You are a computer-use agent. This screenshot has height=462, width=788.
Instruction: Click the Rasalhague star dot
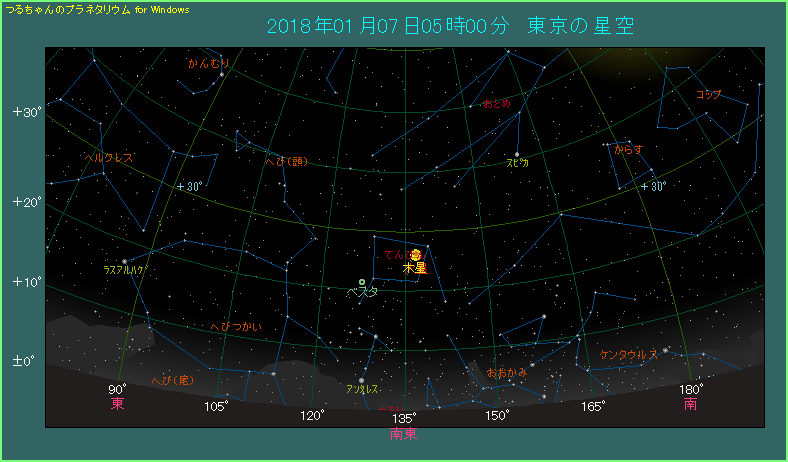coord(125,262)
